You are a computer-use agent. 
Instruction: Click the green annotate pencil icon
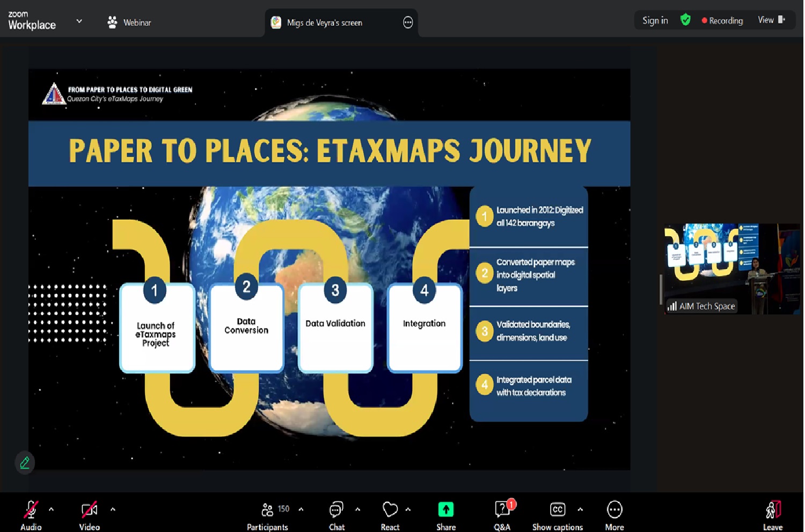coord(25,463)
